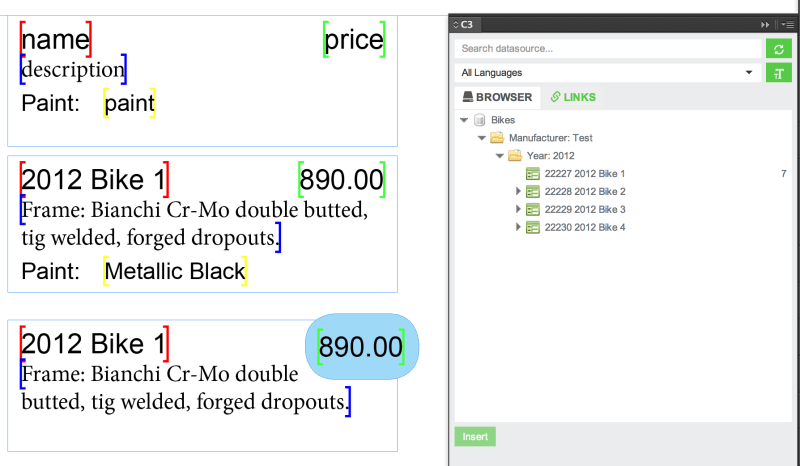Image resolution: width=800 pixels, height=466 pixels.
Task: Click the Year: 2012 folder icon
Action: tap(515, 156)
